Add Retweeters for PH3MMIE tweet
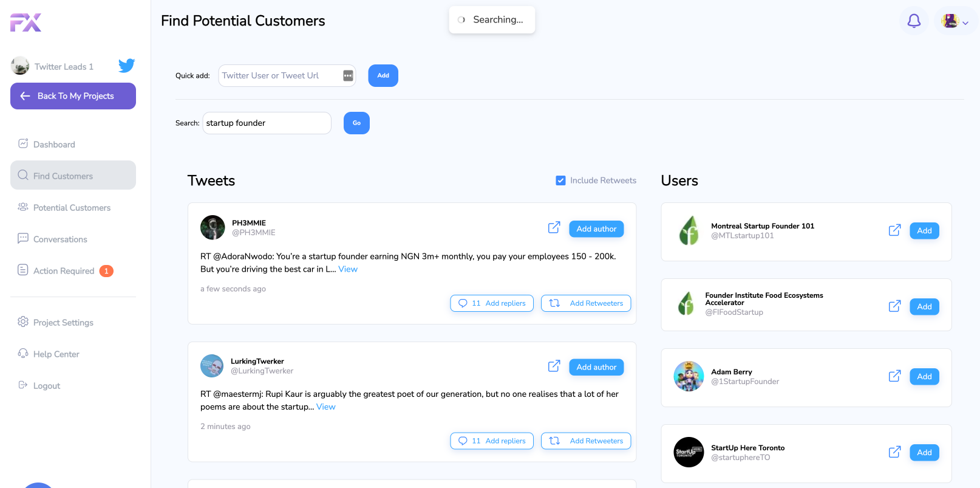The width and height of the screenshot is (980, 488). point(585,303)
